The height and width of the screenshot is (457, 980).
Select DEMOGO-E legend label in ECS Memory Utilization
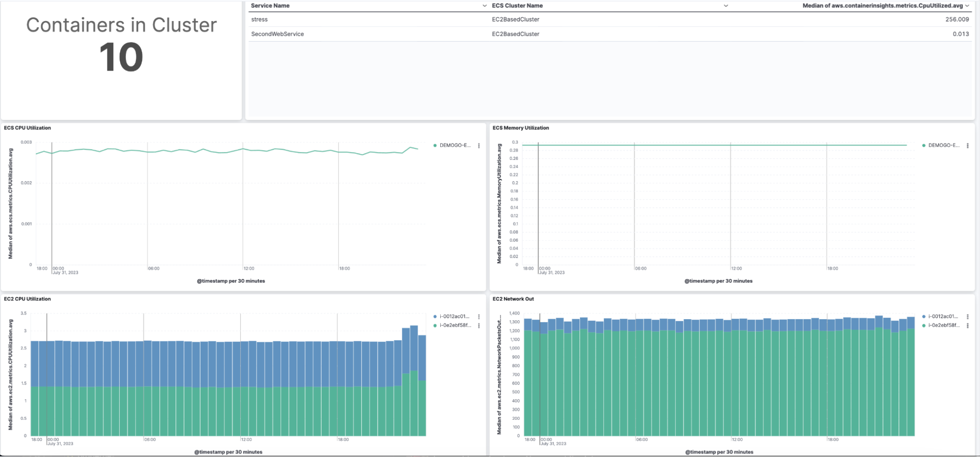944,146
